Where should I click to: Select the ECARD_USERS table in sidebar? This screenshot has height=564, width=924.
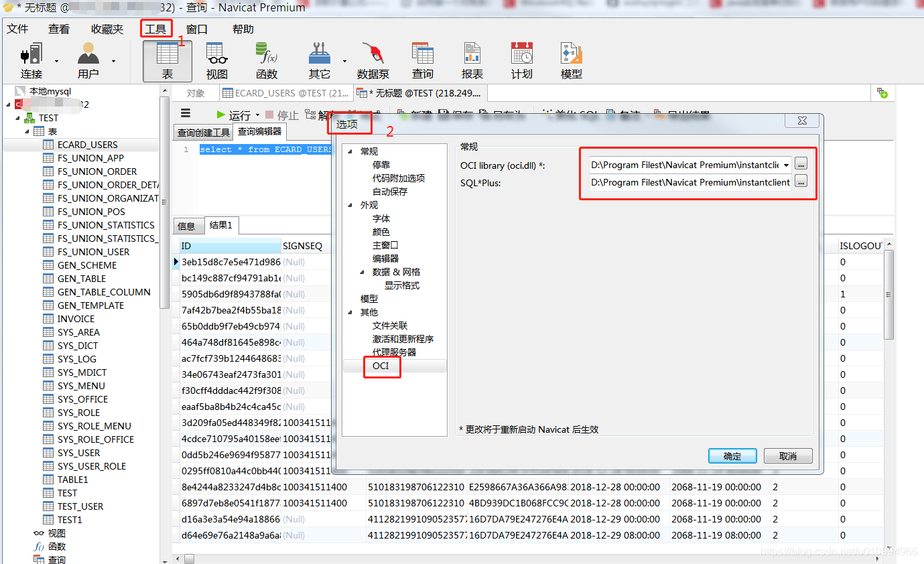click(87, 145)
